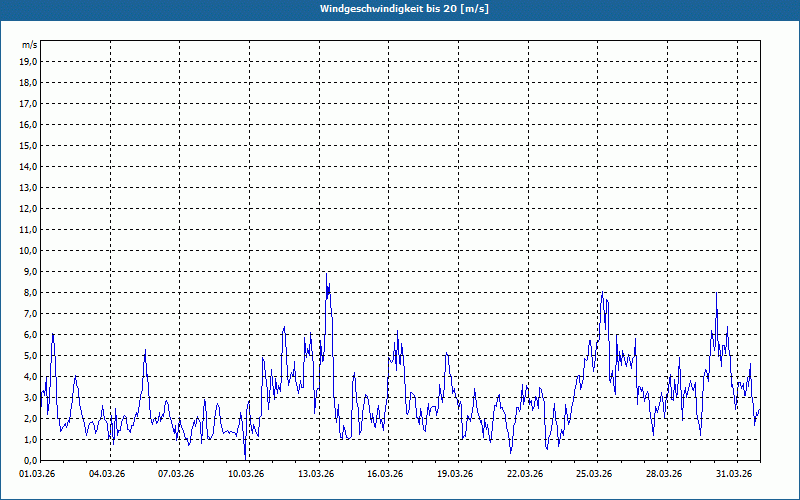Click the 19.03.26 date label
The image size is (800, 500).
(x=455, y=474)
